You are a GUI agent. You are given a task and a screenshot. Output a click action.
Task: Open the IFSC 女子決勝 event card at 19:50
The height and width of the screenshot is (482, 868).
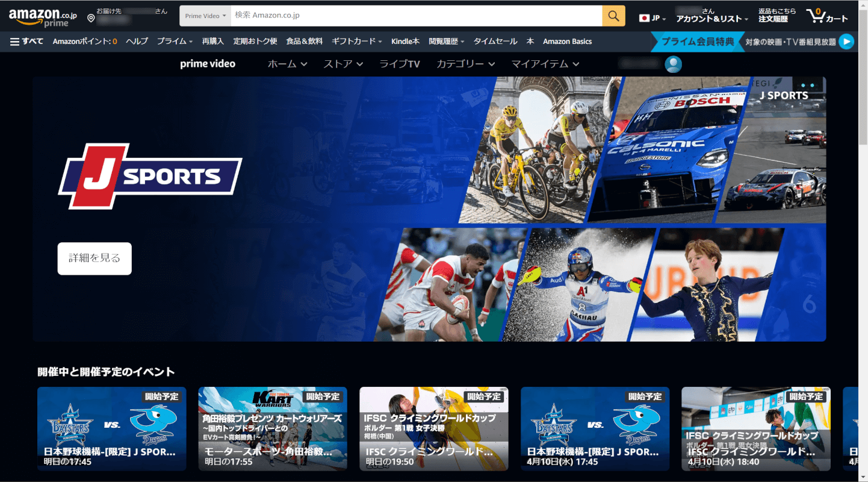click(x=434, y=428)
